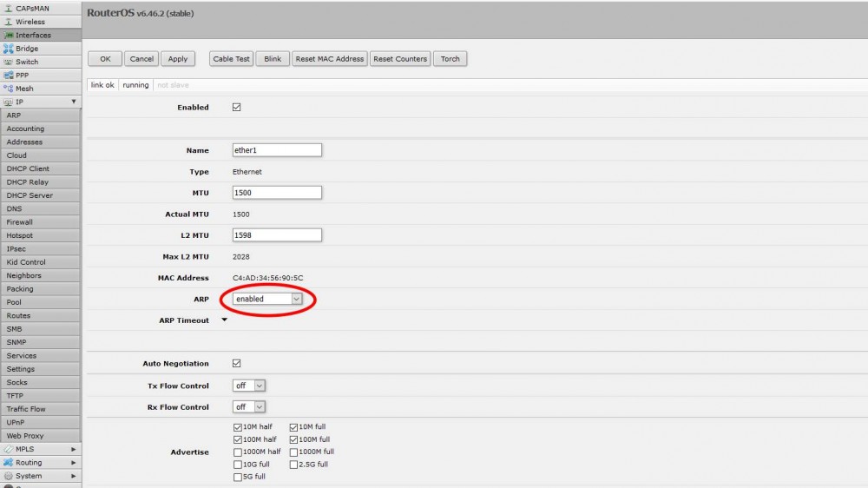Click into the L2 MTU input field
Screen dimensions: 868x488
pos(277,235)
